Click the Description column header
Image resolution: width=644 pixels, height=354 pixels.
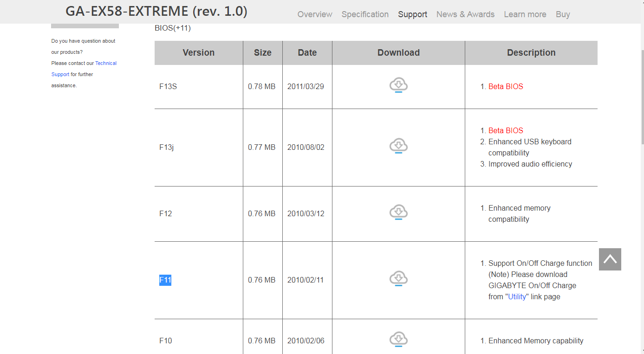(531, 53)
